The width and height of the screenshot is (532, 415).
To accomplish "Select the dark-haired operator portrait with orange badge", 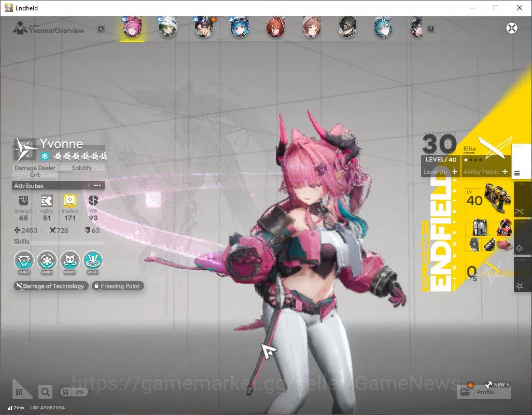I will 204,27.
